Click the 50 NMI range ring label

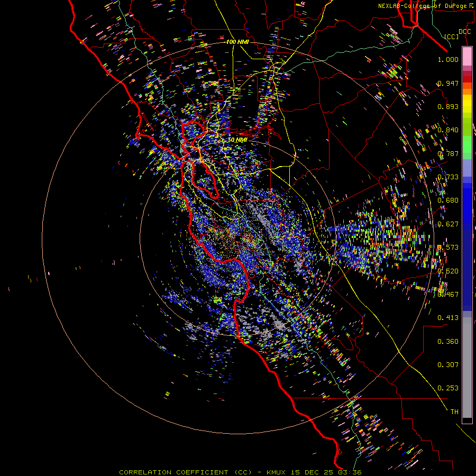click(237, 140)
